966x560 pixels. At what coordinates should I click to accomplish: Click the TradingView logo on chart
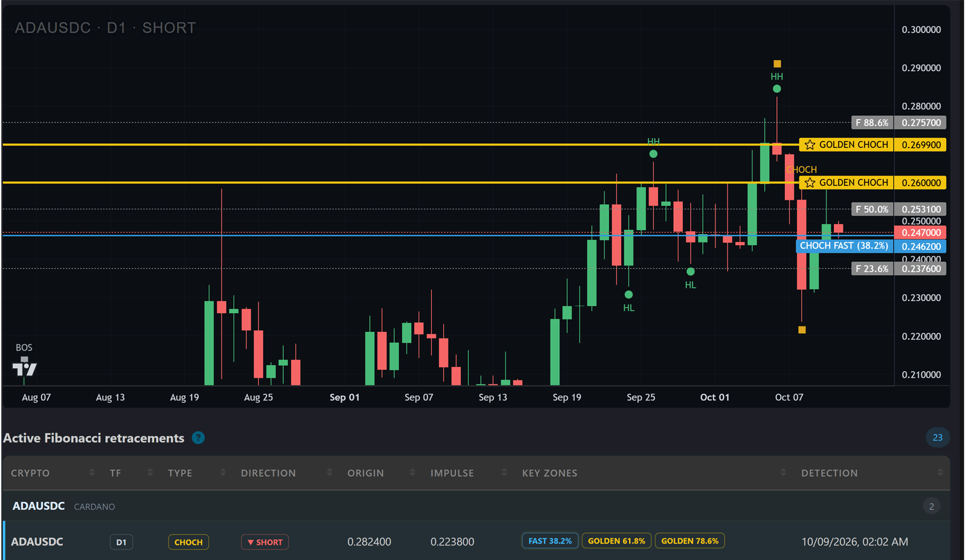[25, 366]
